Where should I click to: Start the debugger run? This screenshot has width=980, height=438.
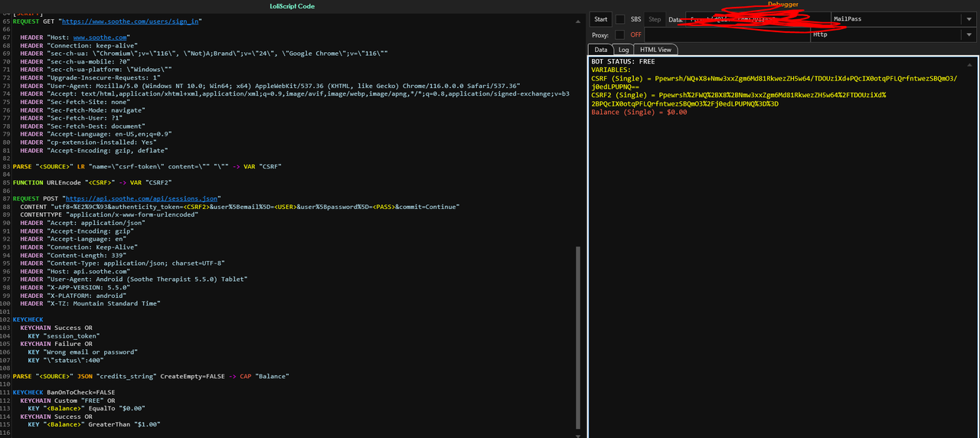click(600, 19)
